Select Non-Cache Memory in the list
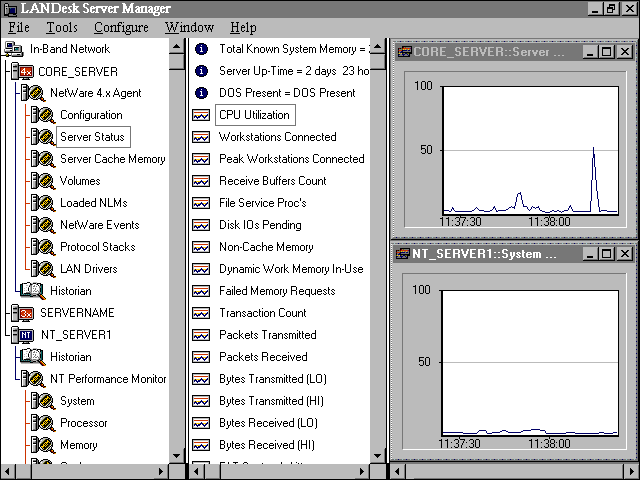 click(266, 247)
